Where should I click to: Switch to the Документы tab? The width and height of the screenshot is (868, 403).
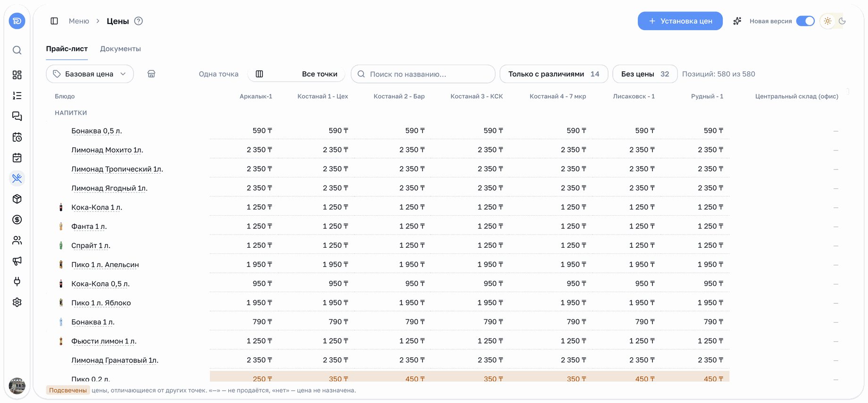pyautogui.click(x=120, y=49)
